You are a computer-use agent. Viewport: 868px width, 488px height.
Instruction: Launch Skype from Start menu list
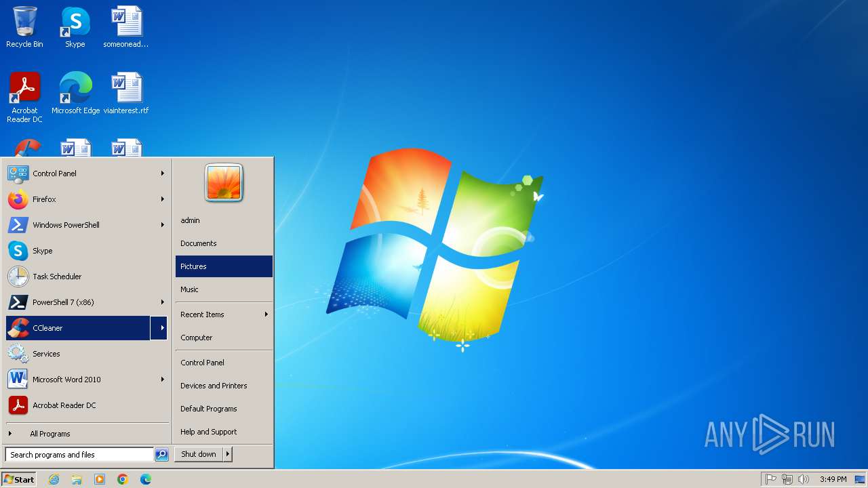point(87,251)
